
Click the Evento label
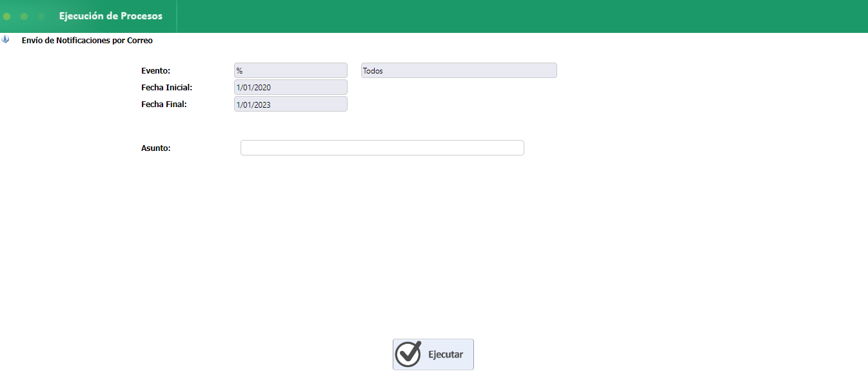[x=155, y=71]
